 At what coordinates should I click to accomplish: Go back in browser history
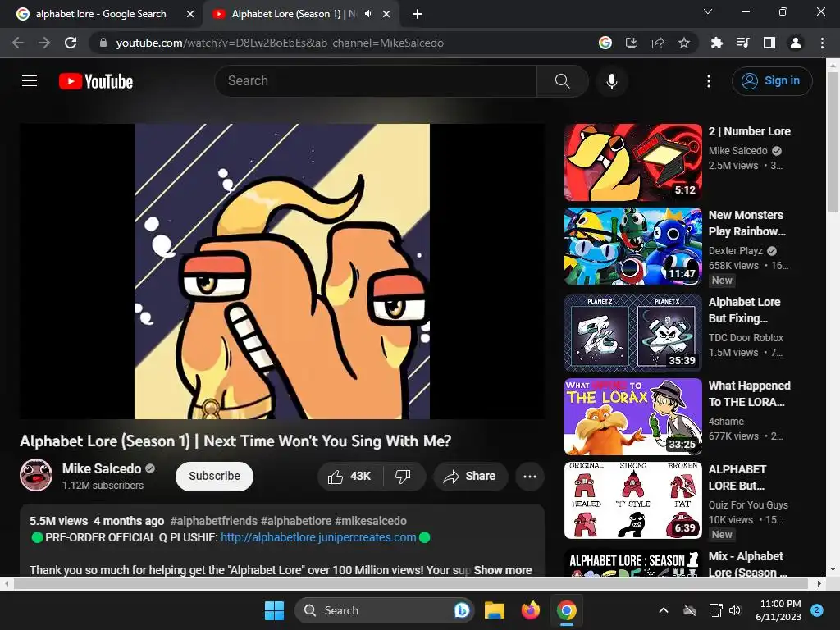(x=18, y=43)
